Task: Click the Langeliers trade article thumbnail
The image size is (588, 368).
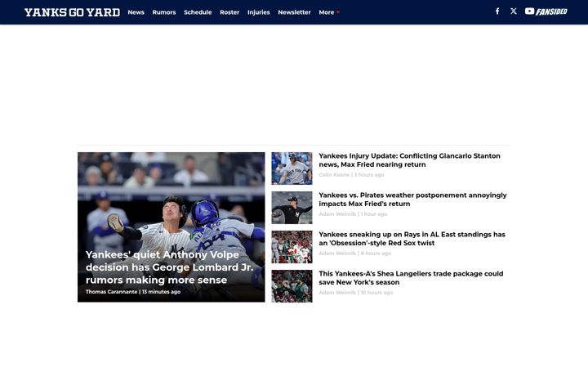Action: click(292, 286)
